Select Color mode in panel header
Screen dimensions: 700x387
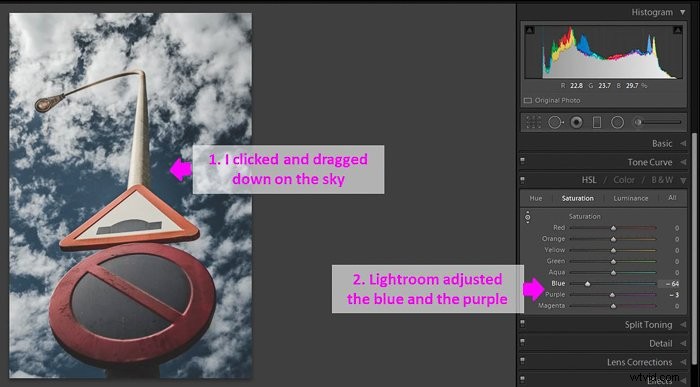[x=624, y=180]
